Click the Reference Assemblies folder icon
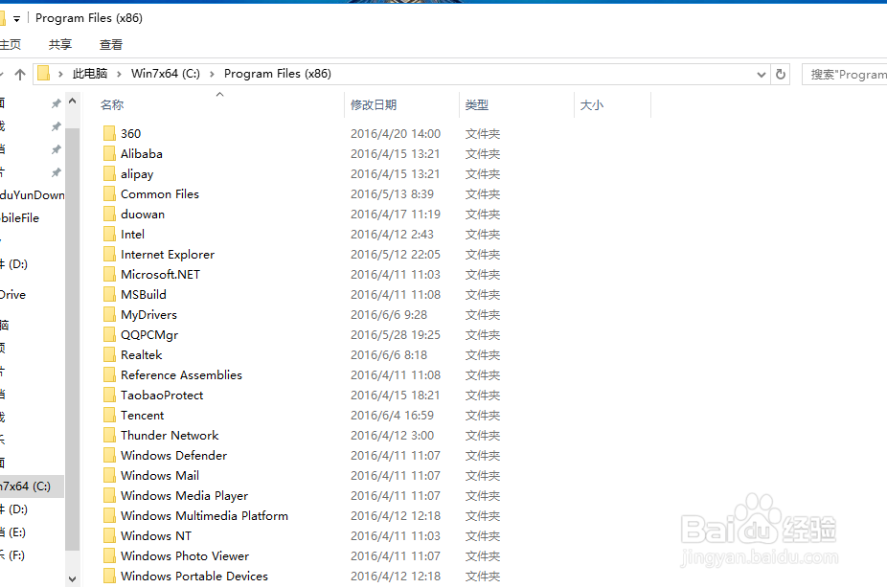Screen dimensions: 887x588 point(110,374)
